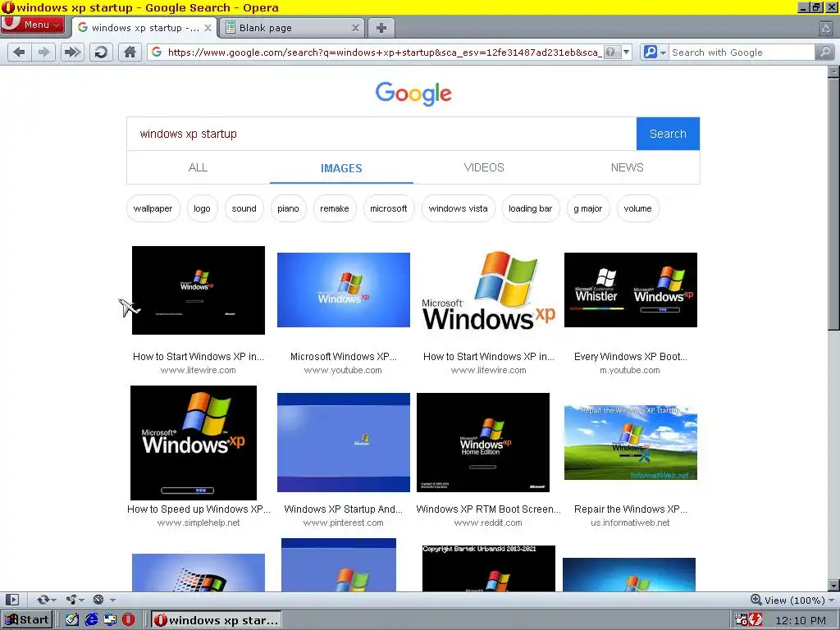840x630 pixels.
Task: Open Every Windows XP Boot... link
Action: (631, 357)
